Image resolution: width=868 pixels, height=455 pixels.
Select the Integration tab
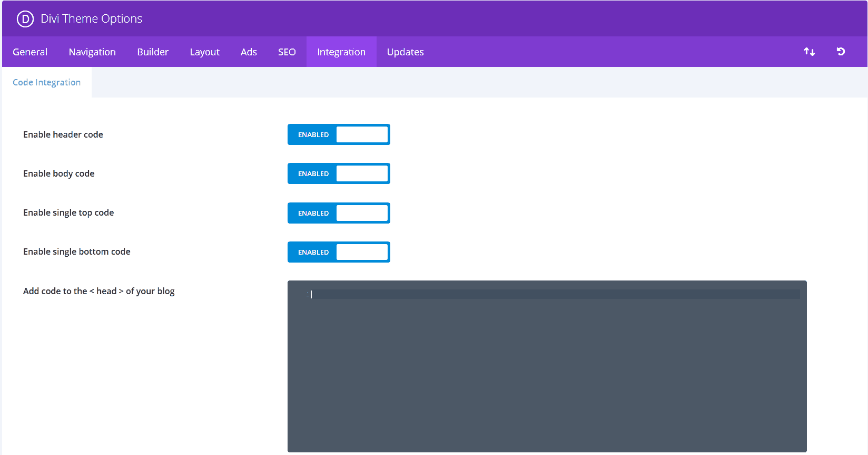pos(341,52)
